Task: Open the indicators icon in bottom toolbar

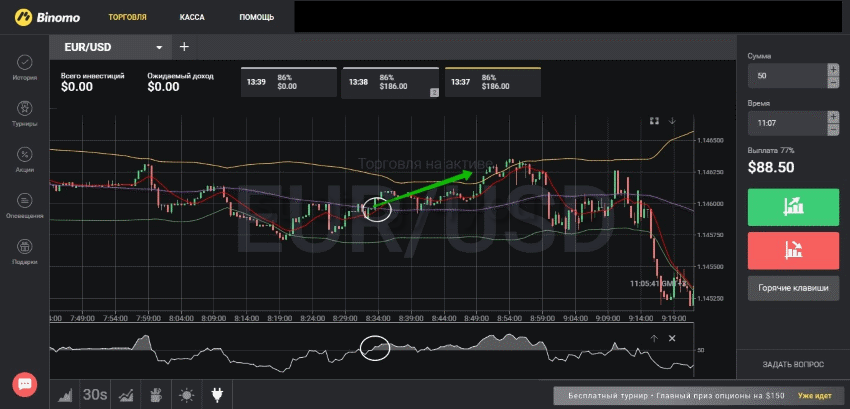Action: (x=127, y=395)
